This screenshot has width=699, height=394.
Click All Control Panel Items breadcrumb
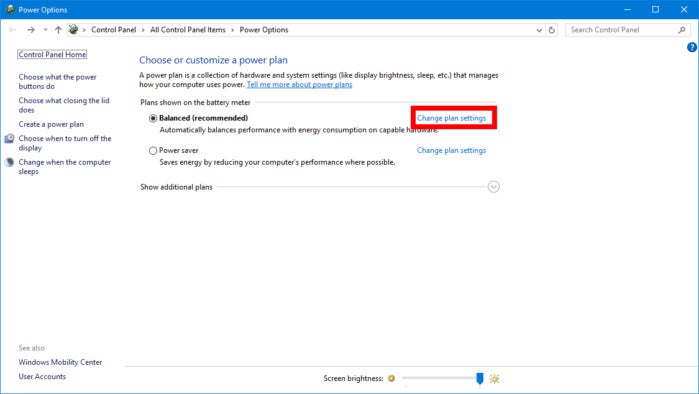tap(188, 30)
